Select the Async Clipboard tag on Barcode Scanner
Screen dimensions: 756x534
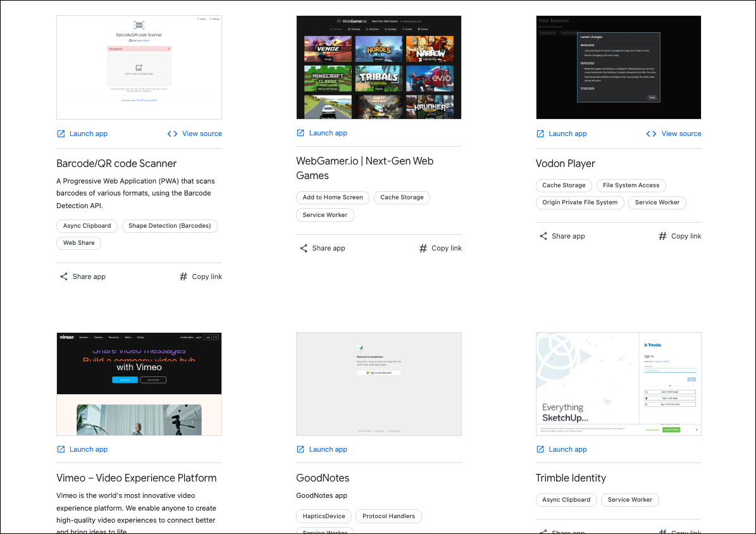click(x=87, y=226)
